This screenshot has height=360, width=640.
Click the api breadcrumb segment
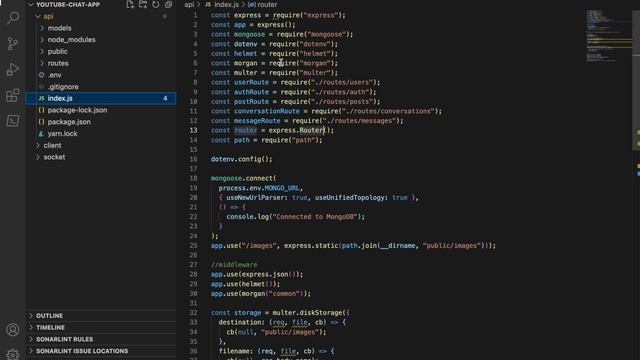[189, 4]
